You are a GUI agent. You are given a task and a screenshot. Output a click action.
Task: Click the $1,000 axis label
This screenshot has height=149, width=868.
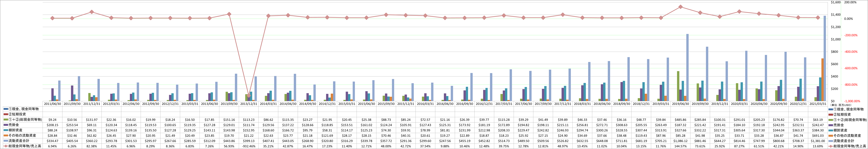click(836, 39)
